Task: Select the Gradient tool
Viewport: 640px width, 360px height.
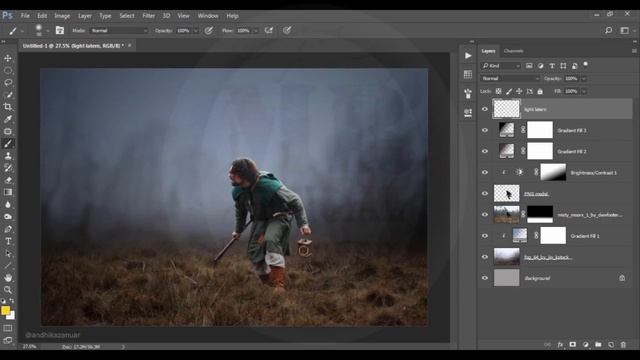Action: point(8,192)
